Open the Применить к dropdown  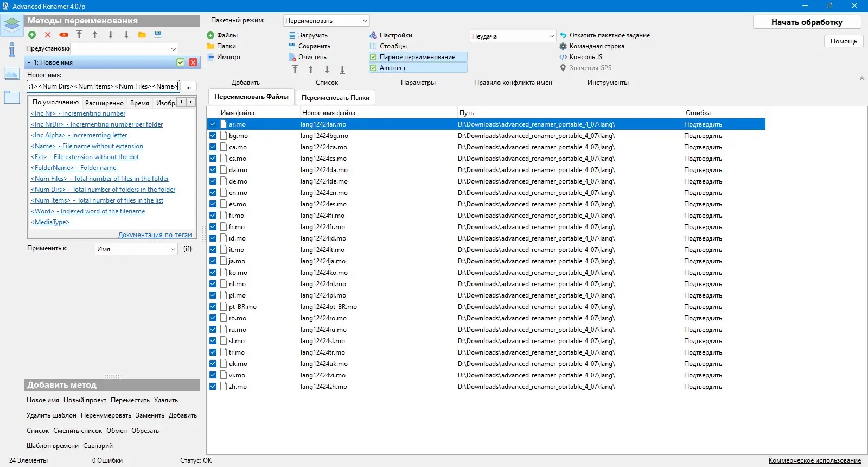pyautogui.click(x=136, y=249)
